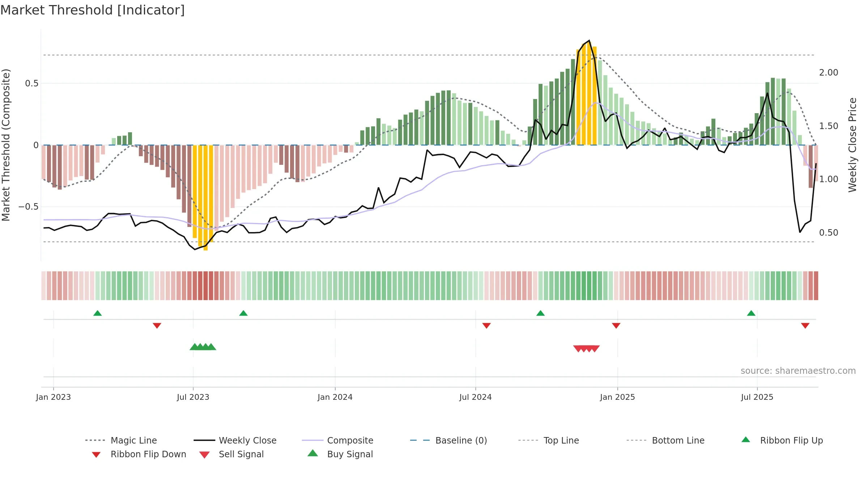The height and width of the screenshot is (488, 868).
Task: Click the Jul 2025 x-axis label
Action: click(x=757, y=397)
